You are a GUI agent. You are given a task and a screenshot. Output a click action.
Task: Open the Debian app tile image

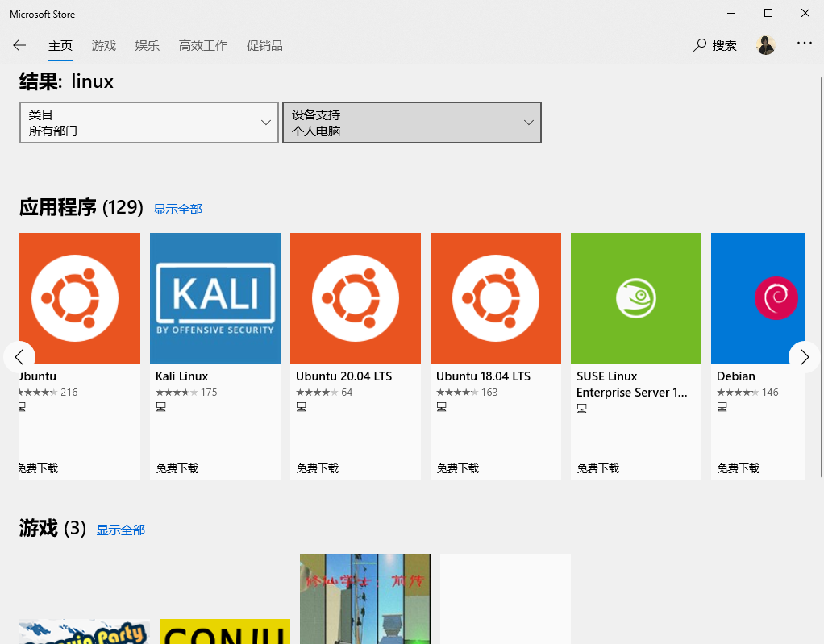[x=758, y=298]
